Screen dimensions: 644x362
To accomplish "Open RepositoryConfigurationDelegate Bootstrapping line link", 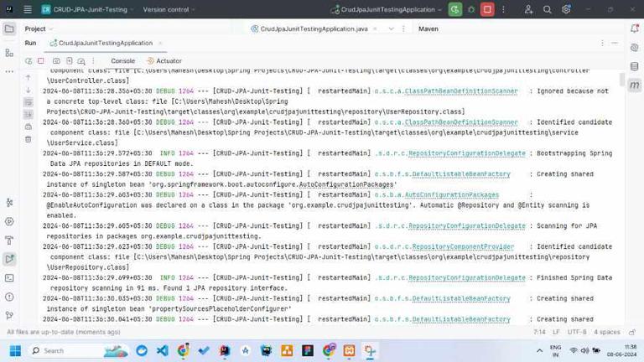I will 467,153.
